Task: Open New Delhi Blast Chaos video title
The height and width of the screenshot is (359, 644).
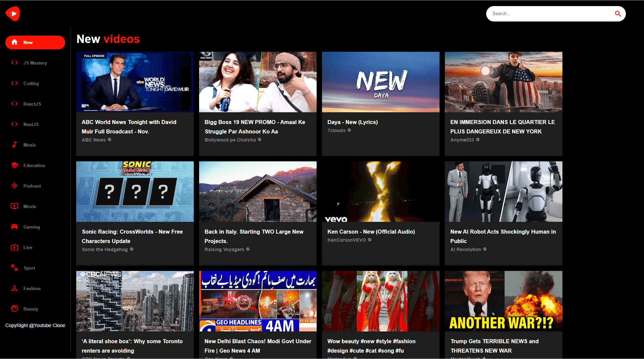Action: point(258,346)
